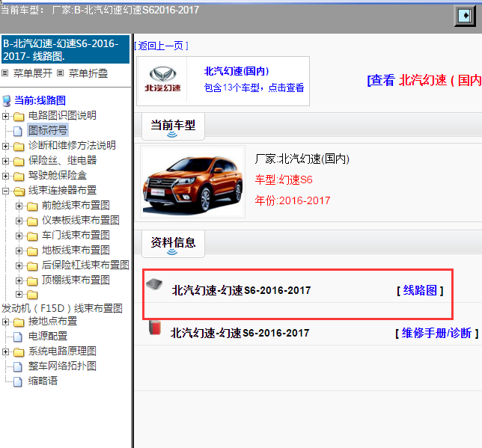Click the arrow button in the top bar
482x448 pixels.
coord(465,16)
